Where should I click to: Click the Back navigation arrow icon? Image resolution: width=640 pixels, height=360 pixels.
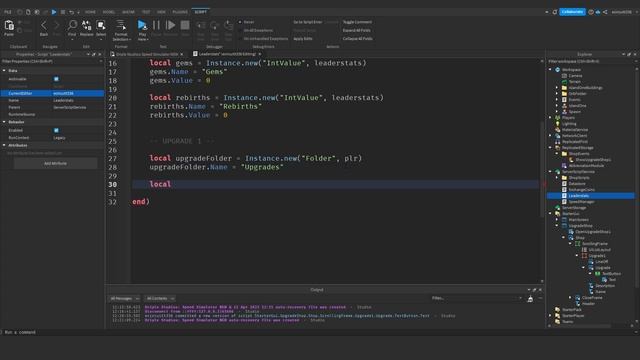coord(44,26)
